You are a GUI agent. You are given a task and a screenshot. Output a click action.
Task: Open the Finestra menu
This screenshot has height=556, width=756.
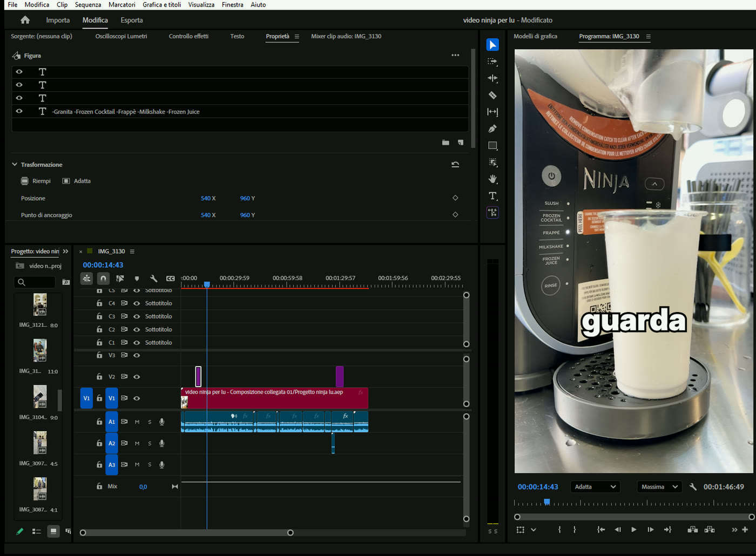tap(232, 4)
